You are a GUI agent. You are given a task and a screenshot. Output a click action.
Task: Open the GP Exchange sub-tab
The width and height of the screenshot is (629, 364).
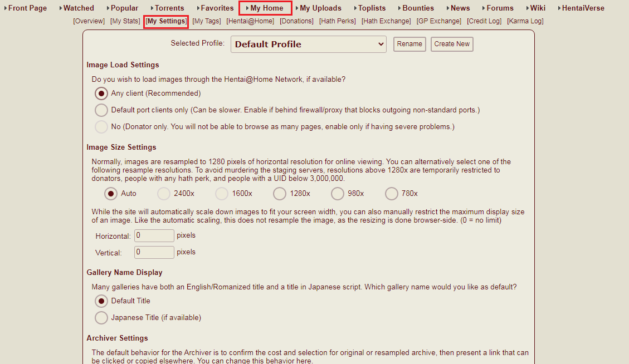(x=439, y=21)
